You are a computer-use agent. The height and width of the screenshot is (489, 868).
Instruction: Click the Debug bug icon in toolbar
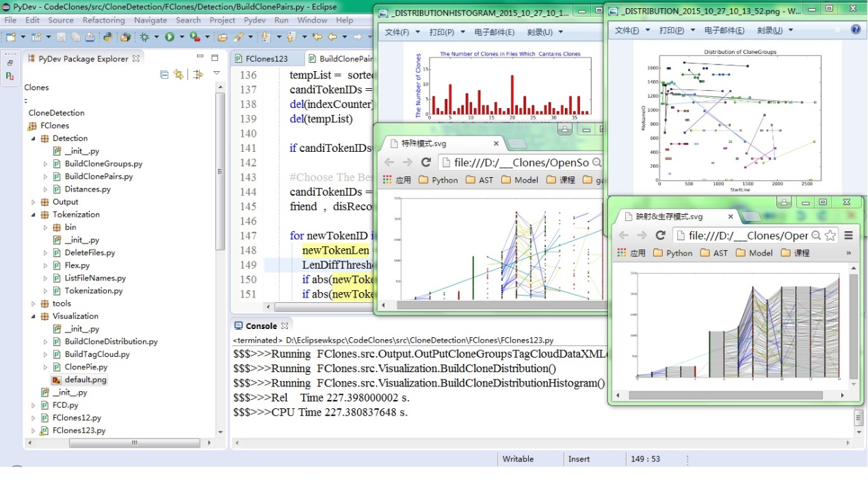[x=144, y=37]
